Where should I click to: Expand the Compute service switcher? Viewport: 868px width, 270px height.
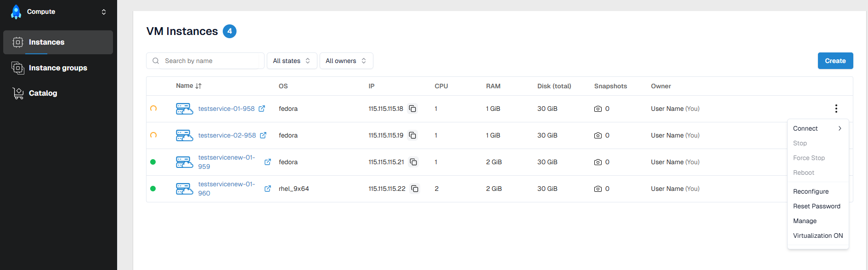[x=104, y=12]
